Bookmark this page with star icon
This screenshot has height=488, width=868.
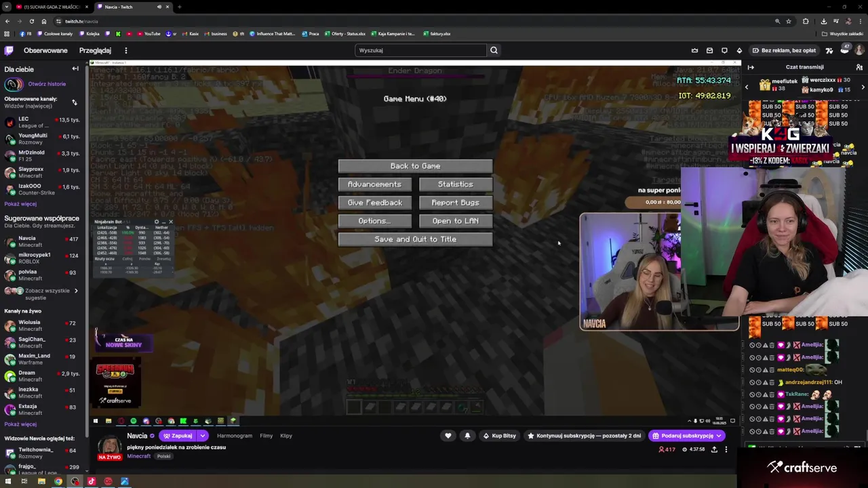789,21
